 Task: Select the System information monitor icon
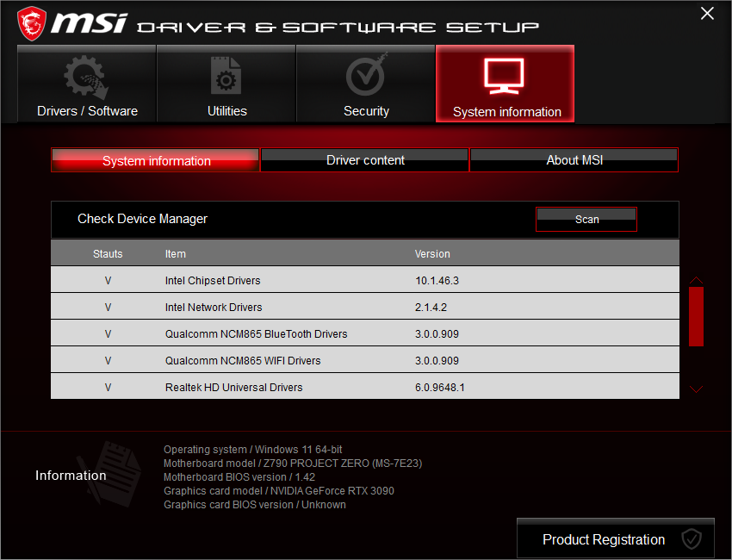505,76
